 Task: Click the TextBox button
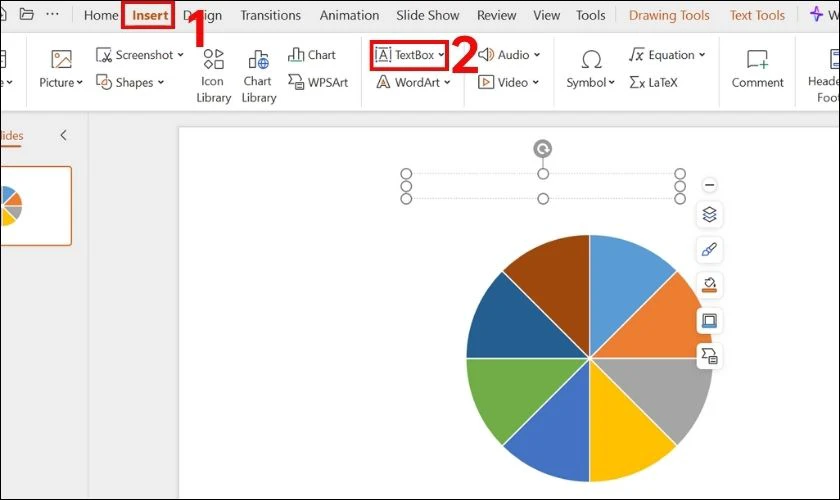pos(404,55)
